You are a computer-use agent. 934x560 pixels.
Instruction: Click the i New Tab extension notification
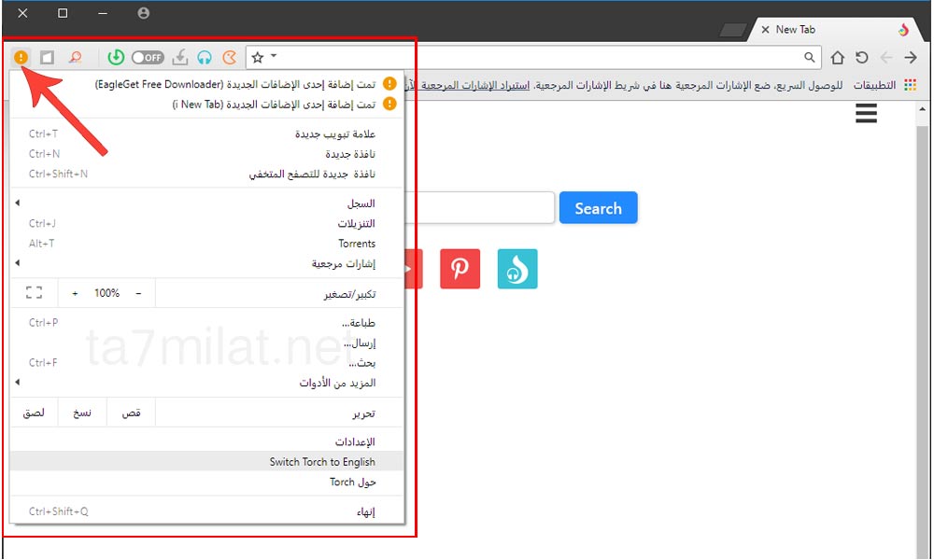(206, 105)
